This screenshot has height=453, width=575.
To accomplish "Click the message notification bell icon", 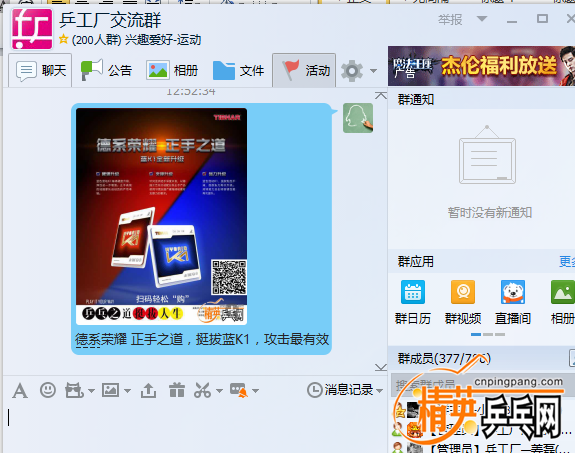I will point(239,390).
